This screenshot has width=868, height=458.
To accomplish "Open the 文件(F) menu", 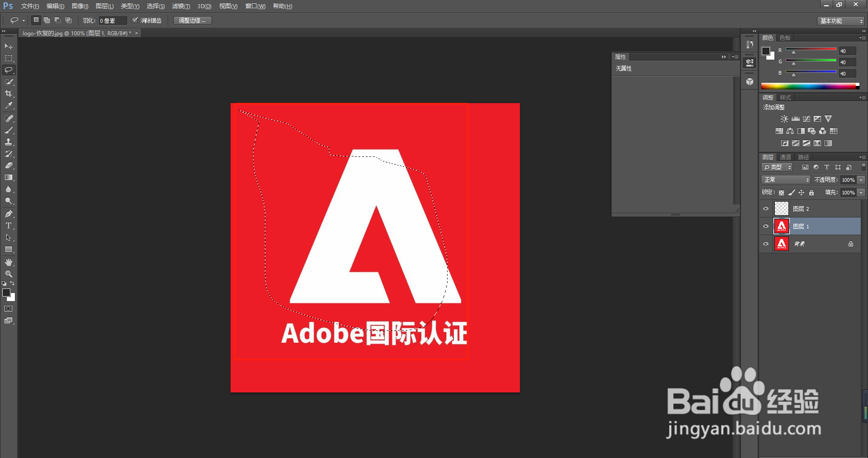I will click(30, 6).
